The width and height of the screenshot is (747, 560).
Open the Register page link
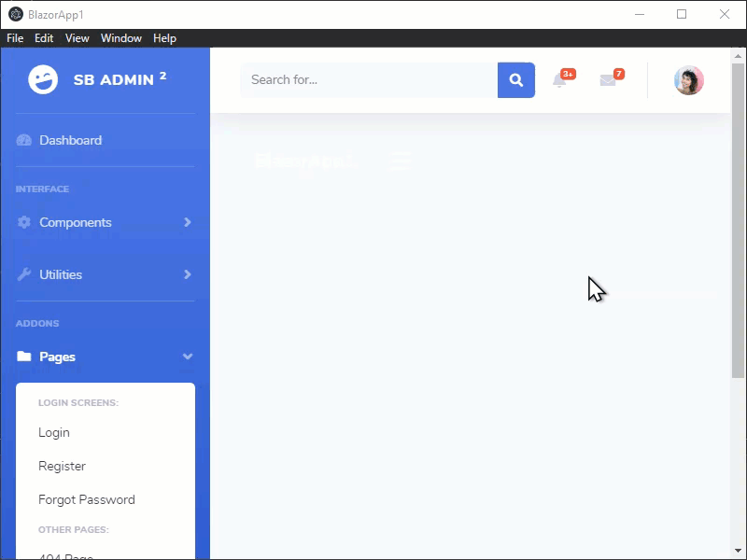point(63,466)
